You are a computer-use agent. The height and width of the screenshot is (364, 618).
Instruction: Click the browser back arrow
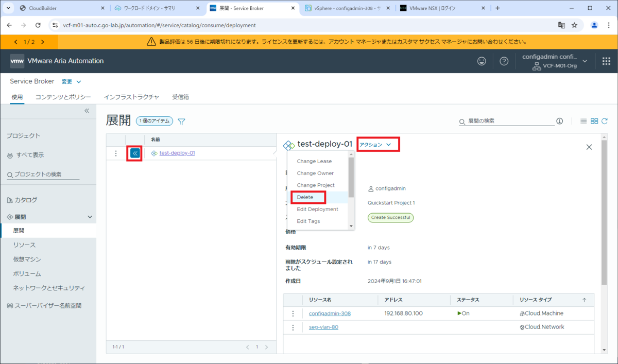9,25
